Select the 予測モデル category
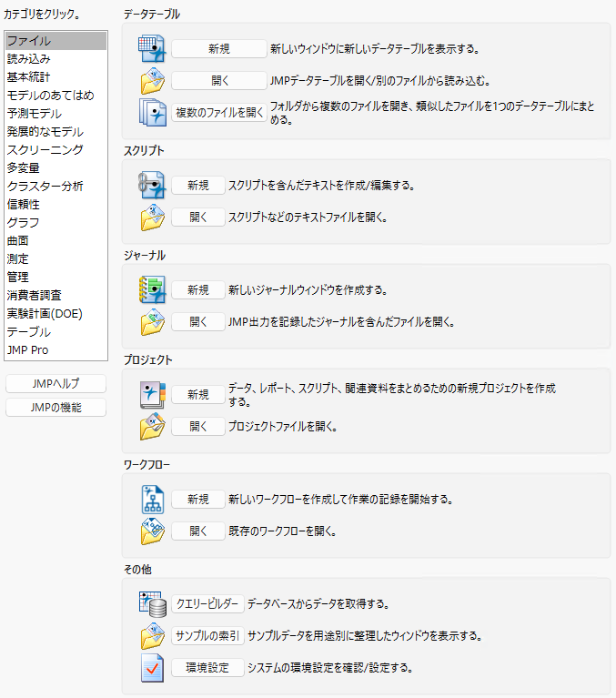616x698 pixels. tap(56, 114)
